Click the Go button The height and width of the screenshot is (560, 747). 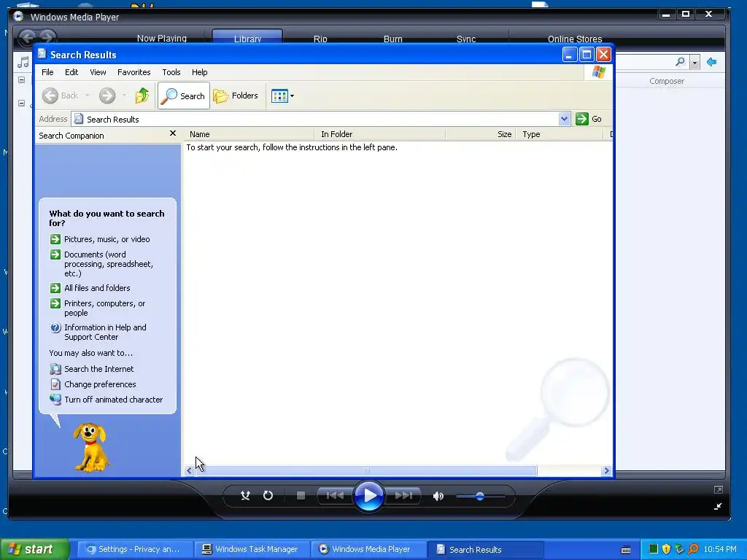tap(589, 119)
